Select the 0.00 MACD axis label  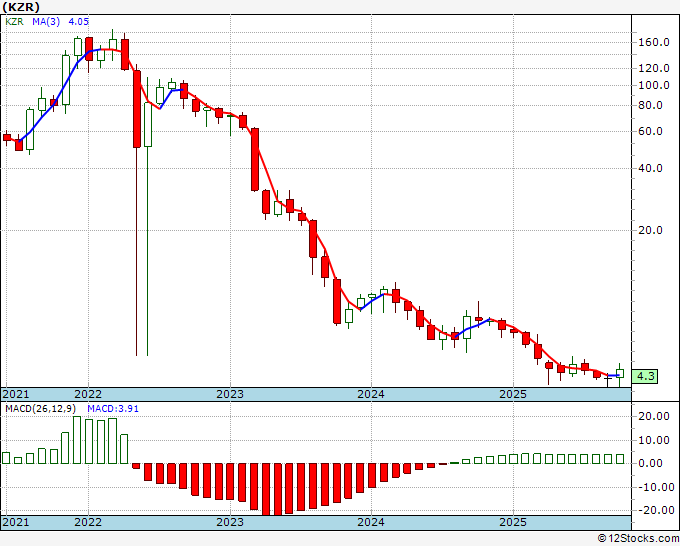pyautogui.click(x=651, y=464)
